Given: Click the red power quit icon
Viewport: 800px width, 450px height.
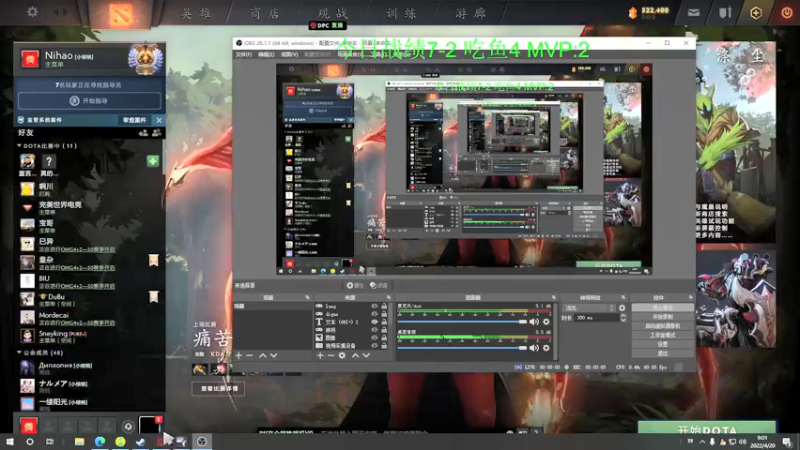Looking at the screenshot, I should pyautogui.click(x=786, y=13).
